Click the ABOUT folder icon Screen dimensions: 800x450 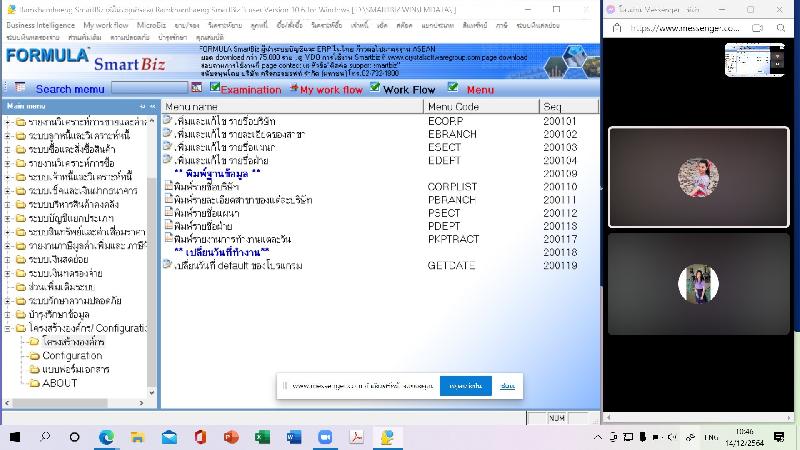[34, 382]
